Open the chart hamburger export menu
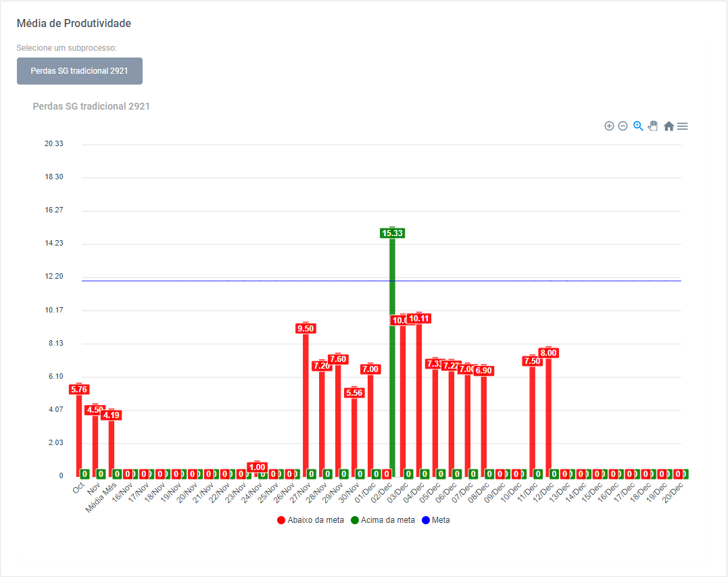Image resolution: width=728 pixels, height=577 pixels. [683, 126]
